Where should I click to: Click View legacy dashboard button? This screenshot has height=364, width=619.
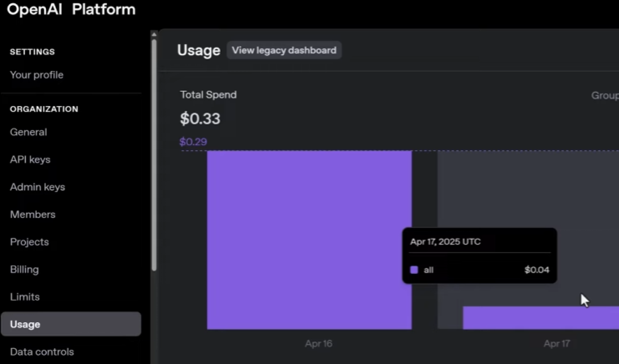[284, 50]
